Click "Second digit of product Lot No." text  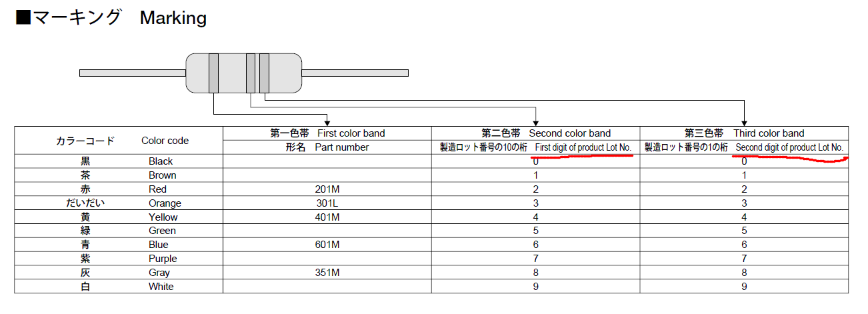790,147
